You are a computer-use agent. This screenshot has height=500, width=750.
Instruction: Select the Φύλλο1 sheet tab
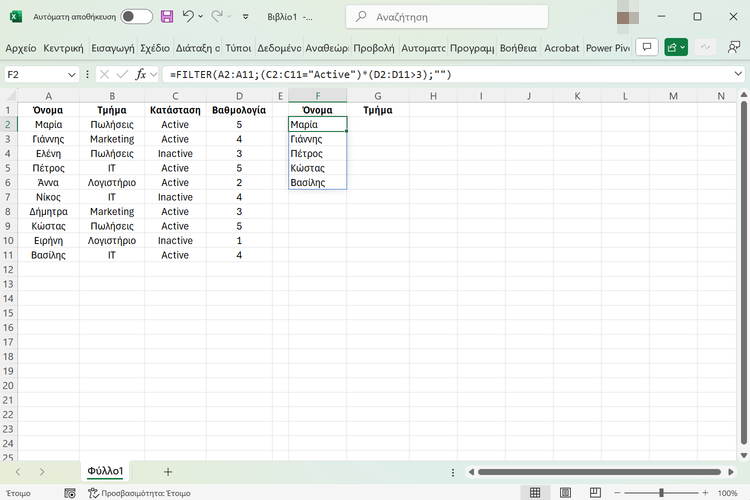105,471
